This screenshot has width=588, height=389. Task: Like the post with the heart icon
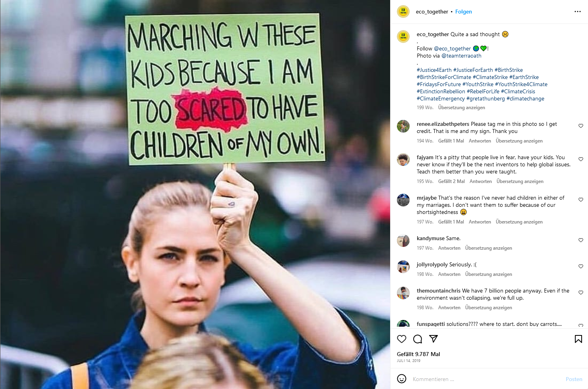tap(402, 339)
